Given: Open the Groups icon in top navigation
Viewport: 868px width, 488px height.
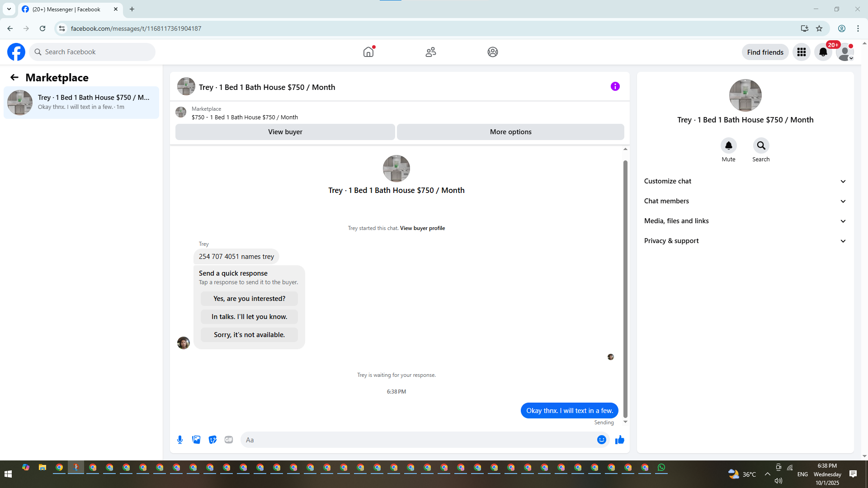Looking at the screenshot, I should (493, 52).
